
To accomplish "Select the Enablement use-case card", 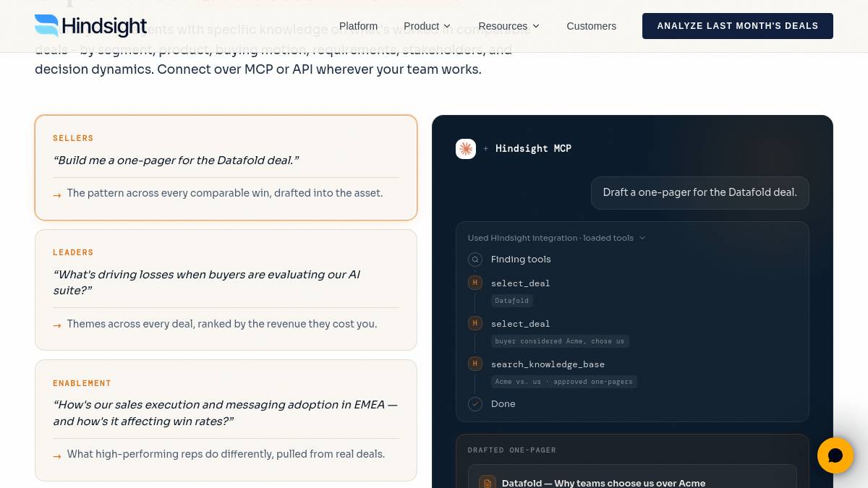I will [x=226, y=420].
